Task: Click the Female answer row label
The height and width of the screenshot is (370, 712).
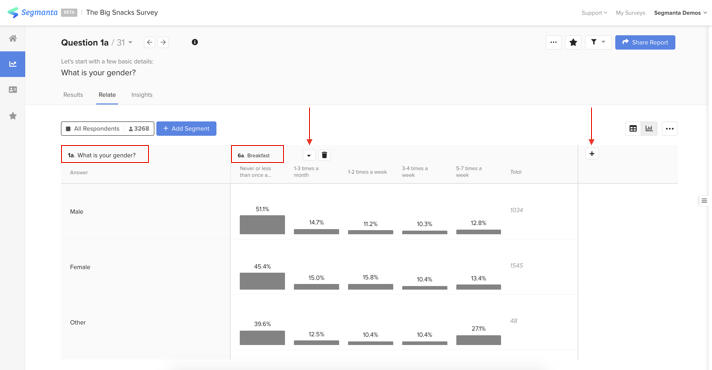Action: [80, 267]
